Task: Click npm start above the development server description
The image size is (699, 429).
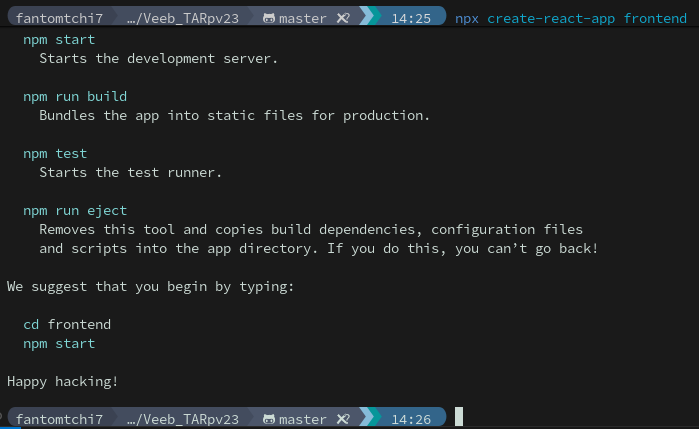Action: pos(59,39)
